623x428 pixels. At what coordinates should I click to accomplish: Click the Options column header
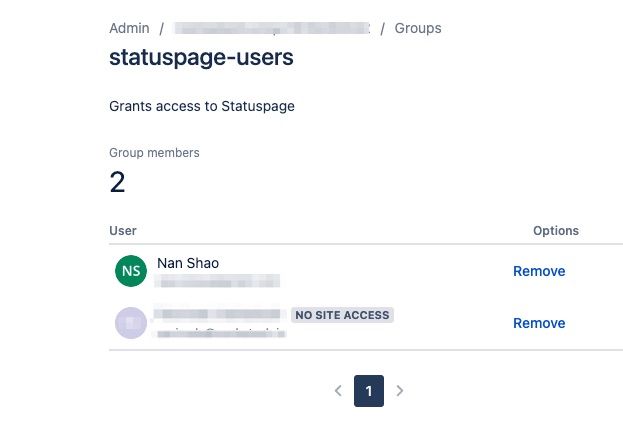point(555,230)
